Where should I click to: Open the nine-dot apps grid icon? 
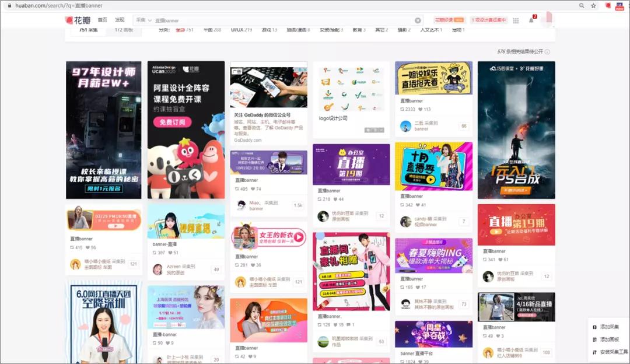click(516, 19)
